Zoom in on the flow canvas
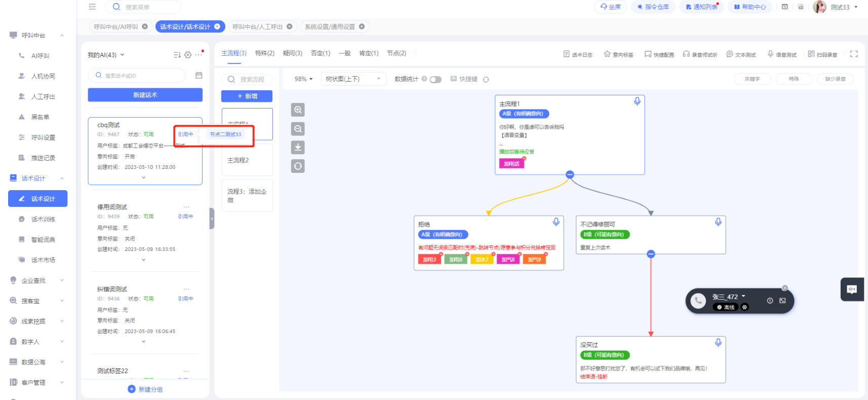This screenshot has height=400, width=868. point(298,110)
